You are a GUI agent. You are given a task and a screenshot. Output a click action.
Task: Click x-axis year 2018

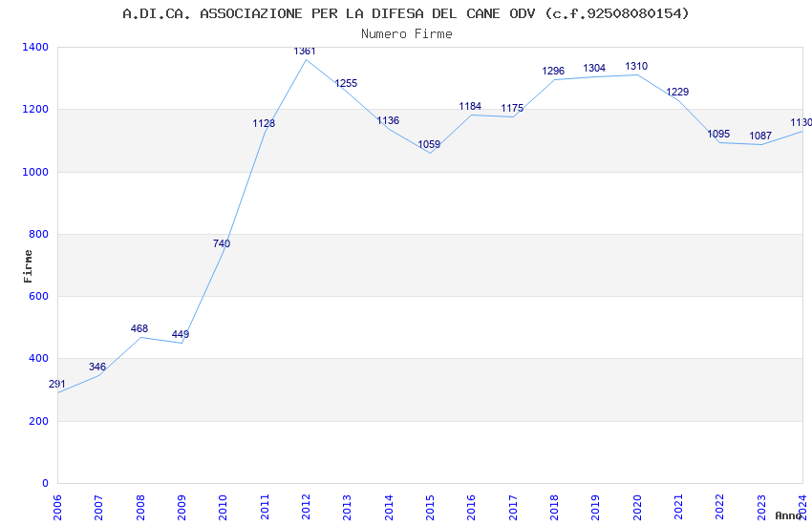pos(555,507)
